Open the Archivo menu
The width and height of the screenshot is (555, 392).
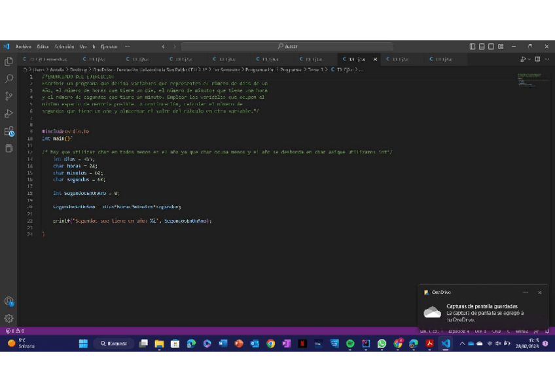pyautogui.click(x=23, y=46)
